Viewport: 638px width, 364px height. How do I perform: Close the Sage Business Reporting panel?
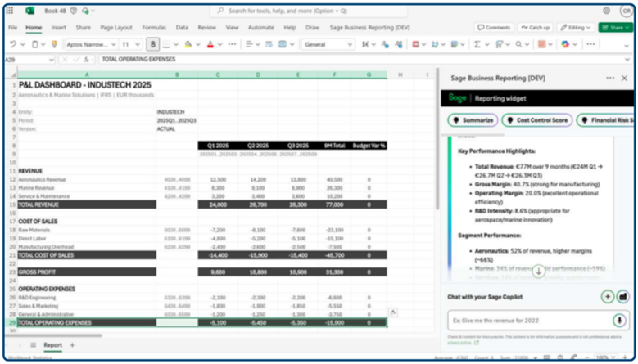(x=624, y=78)
